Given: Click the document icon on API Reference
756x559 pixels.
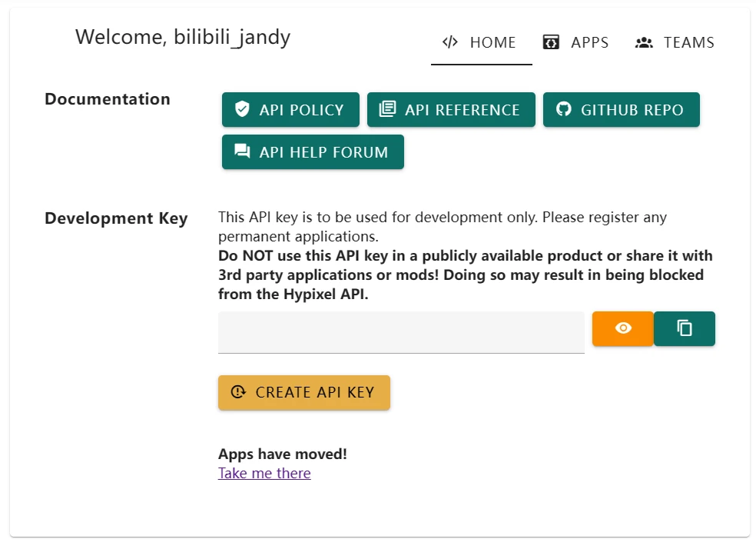Looking at the screenshot, I should coord(388,109).
